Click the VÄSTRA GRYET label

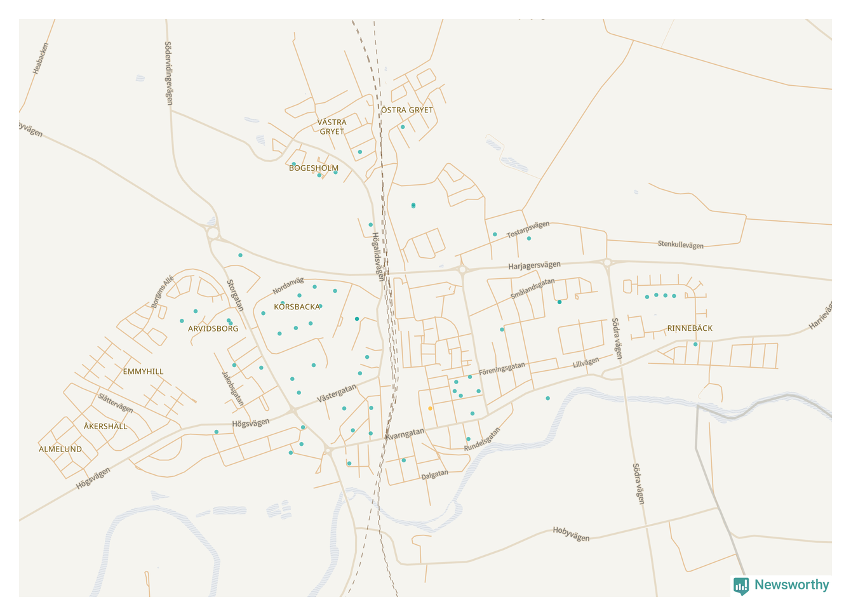click(x=332, y=127)
